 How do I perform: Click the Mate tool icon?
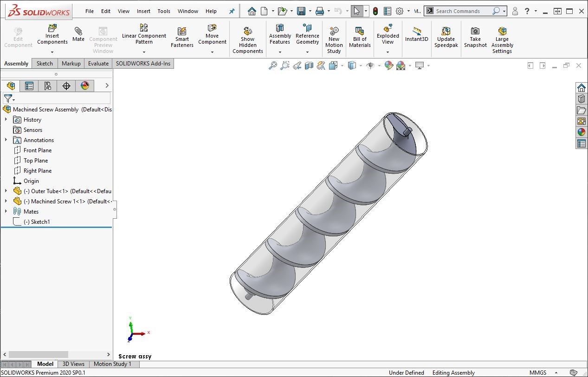78,32
